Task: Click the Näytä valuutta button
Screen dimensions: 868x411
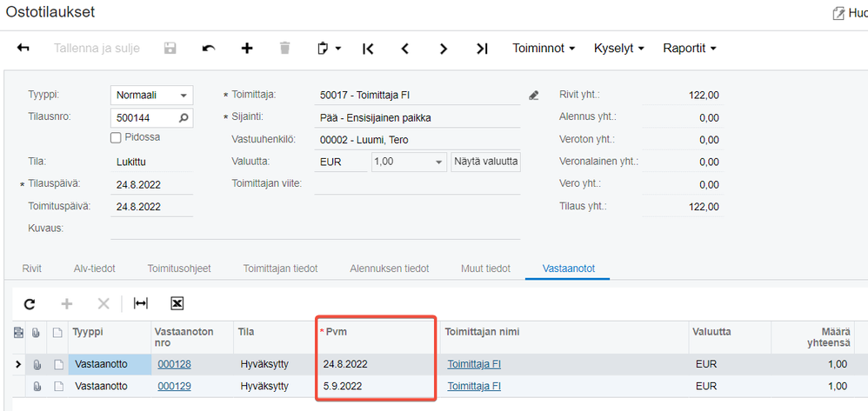Action: [485, 162]
